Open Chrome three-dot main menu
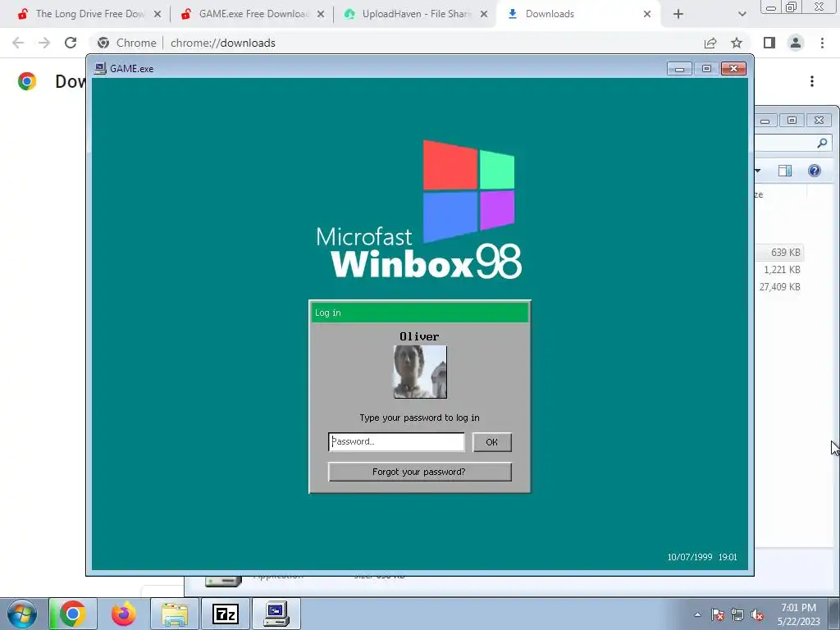 click(x=822, y=43)
